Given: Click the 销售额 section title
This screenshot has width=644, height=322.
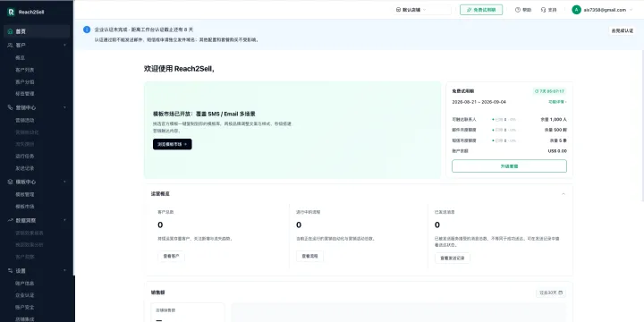Looking at the screenshot, I should (157, 292).
